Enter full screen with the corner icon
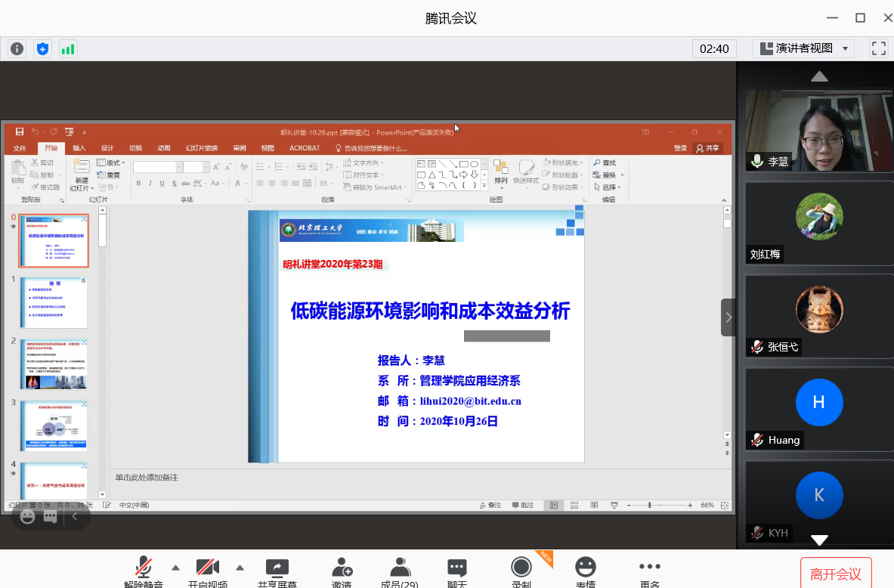The width and height of the screenshot is (894, 588). tap(879, 48)
